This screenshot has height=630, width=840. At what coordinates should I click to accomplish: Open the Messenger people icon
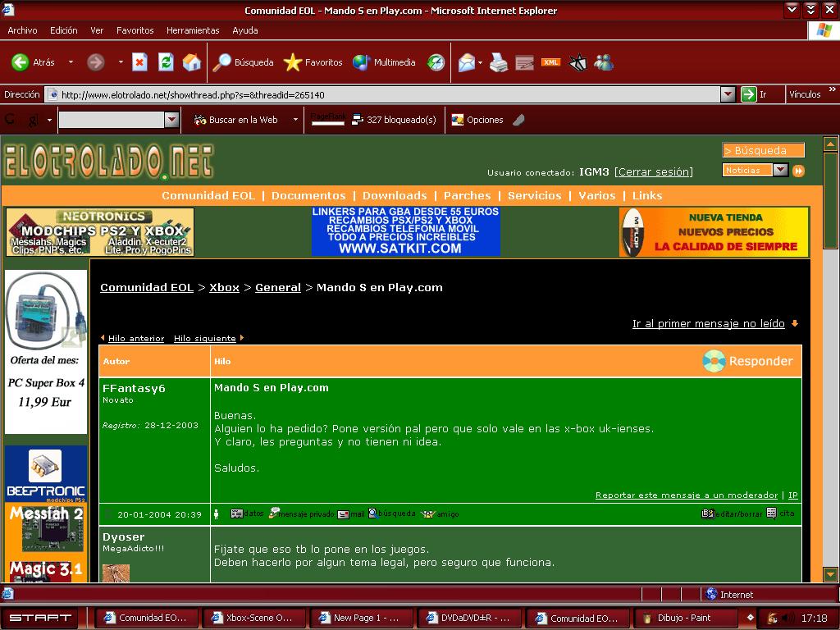(x=603, y=62)
